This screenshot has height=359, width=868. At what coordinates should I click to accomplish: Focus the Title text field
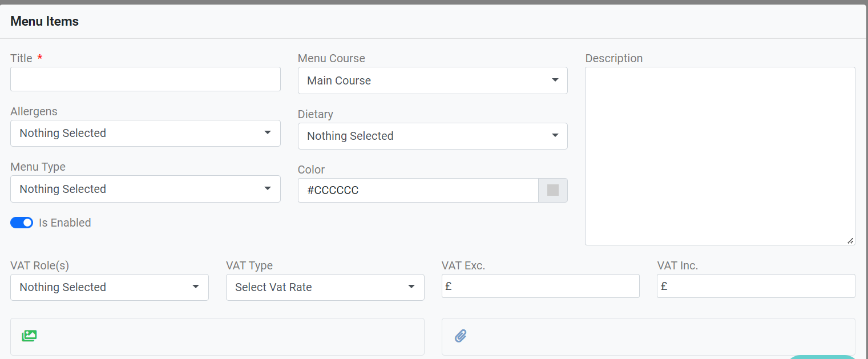(145, 79)
